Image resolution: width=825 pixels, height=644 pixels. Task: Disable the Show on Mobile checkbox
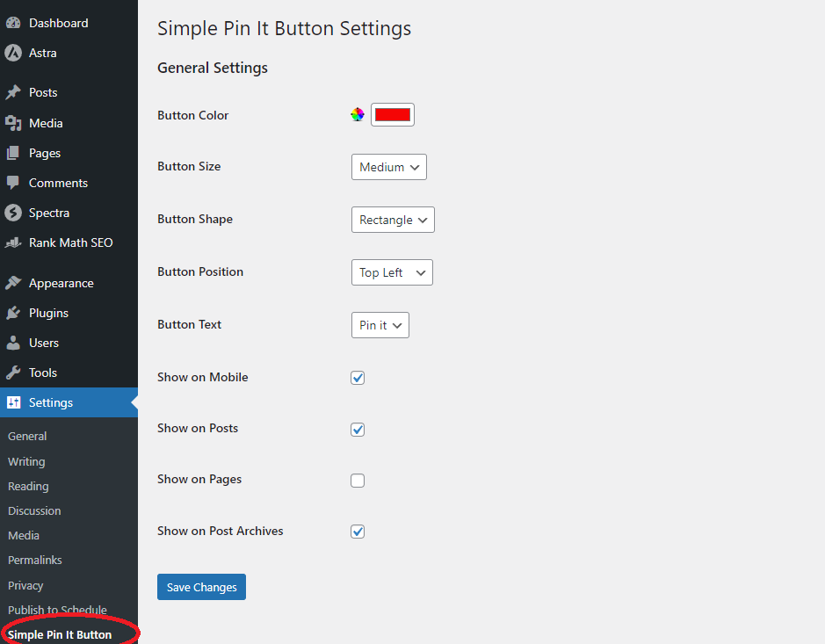tap(358, 378)
